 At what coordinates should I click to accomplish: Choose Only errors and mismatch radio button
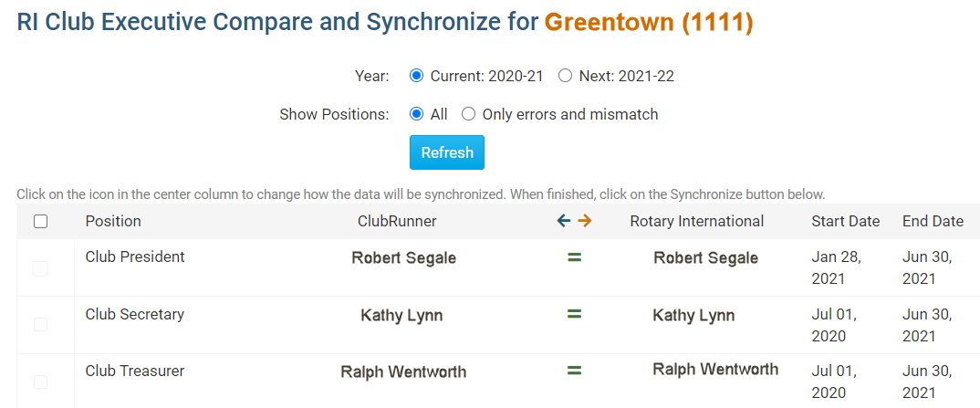(468, 114)
